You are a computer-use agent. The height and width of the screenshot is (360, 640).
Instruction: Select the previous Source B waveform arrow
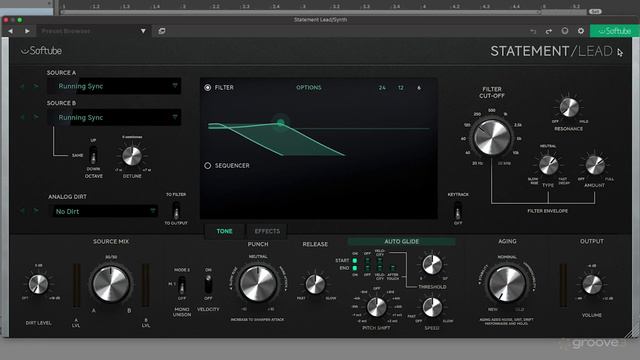[x=22, y=117]
